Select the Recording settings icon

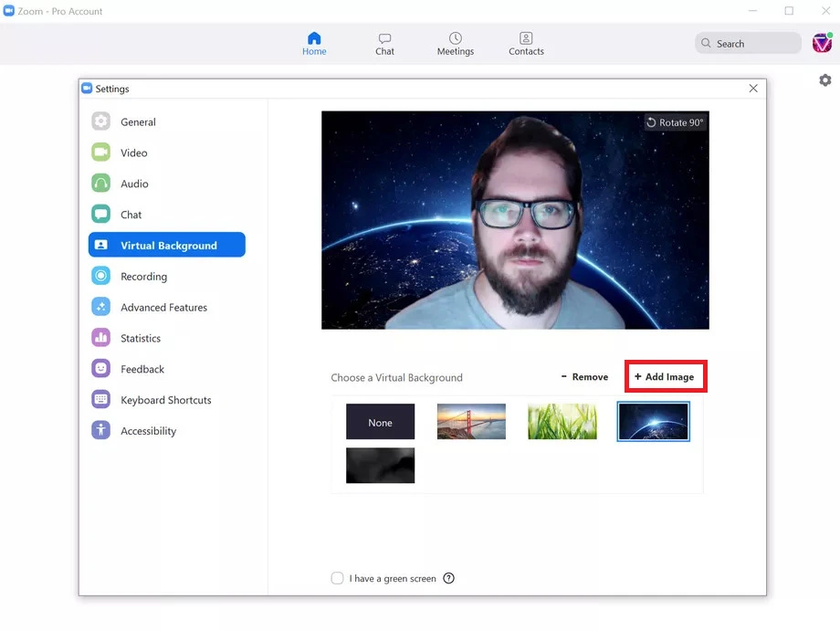click(100, 276)
